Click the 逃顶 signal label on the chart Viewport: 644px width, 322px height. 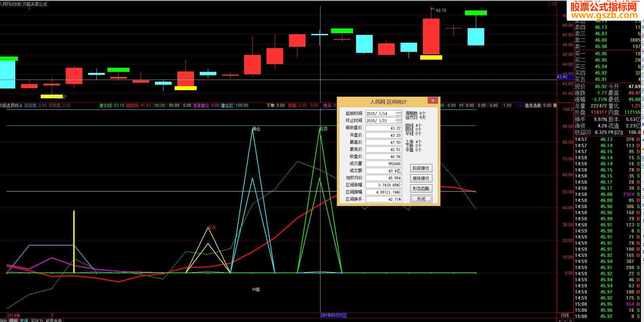point(324,129)
